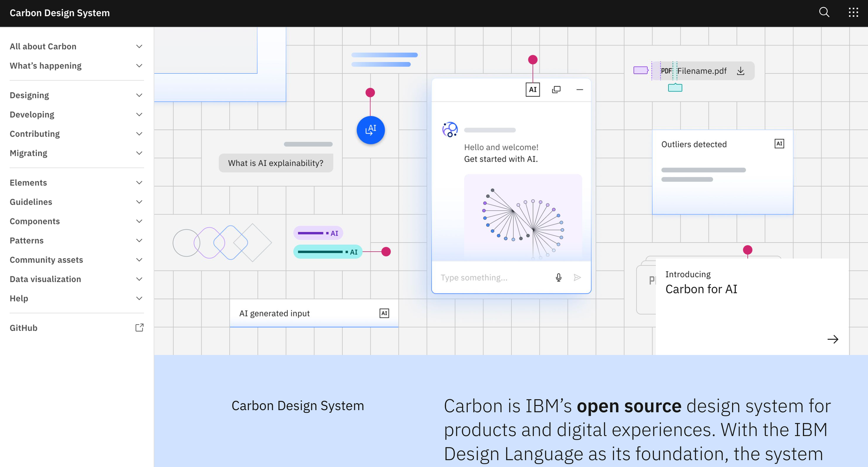The width and height of the screenshot is (868, 467).
Task: Click the AI generated input label text
Action: coord(274,313)
